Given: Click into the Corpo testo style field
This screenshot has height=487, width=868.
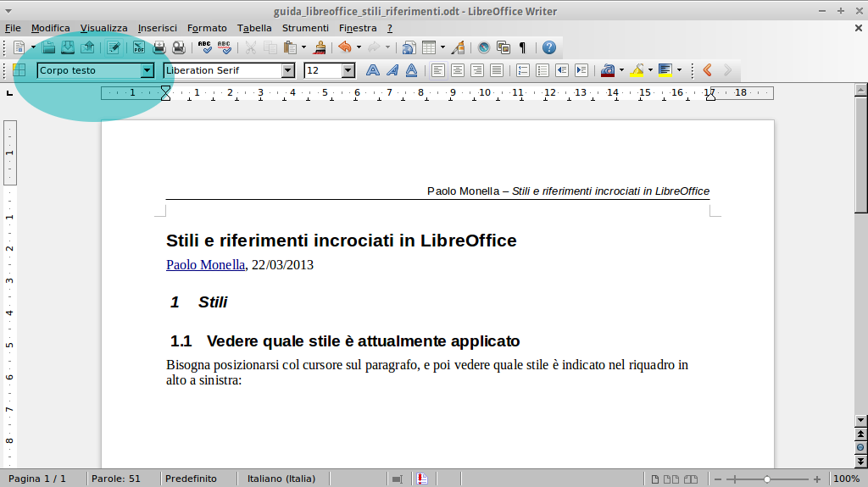Looking at the screenshot, I should (88, 70).
